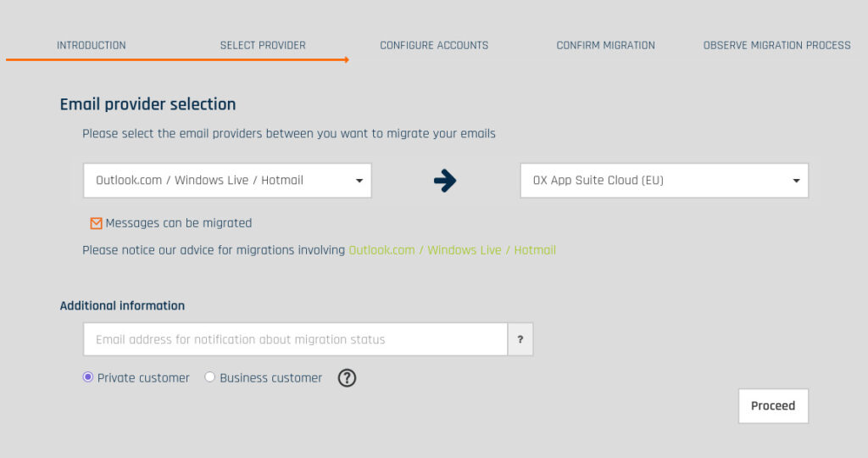Jump to the Confirm Migration step
The image size is (868, 458).
tap(605, 45)
